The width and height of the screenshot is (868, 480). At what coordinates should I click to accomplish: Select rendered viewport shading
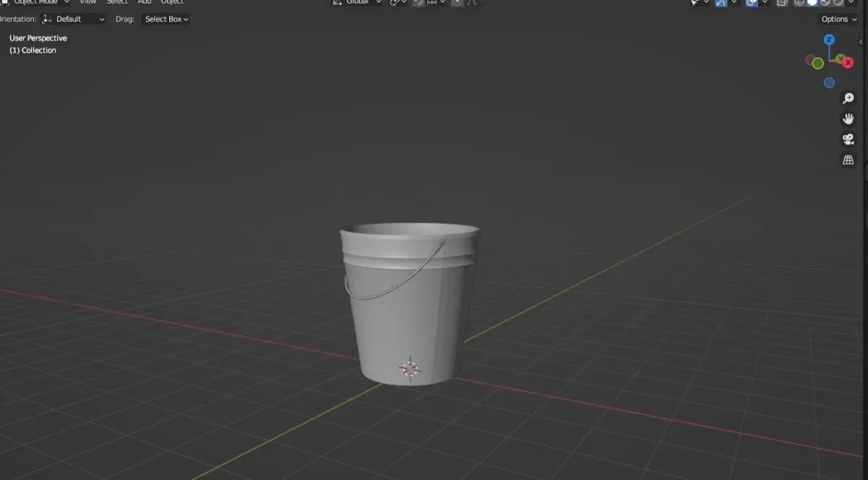click(838, 2)
